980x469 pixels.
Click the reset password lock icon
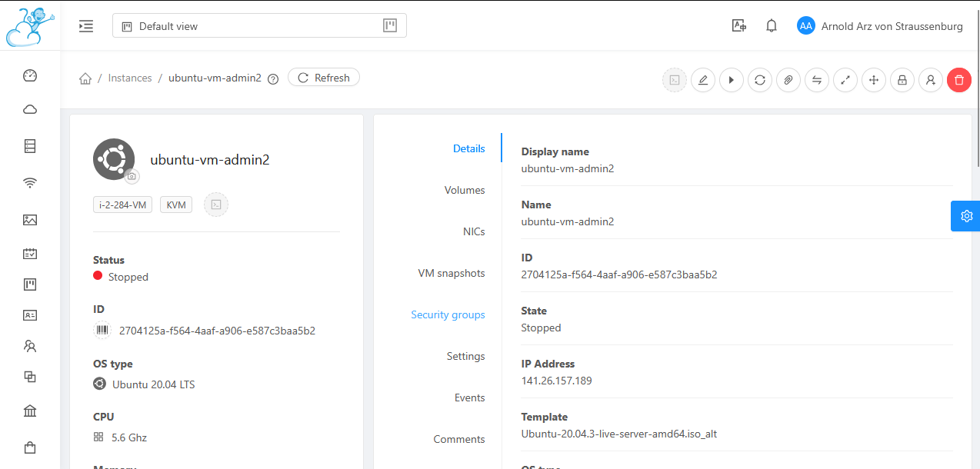pyautogui.click(x=902, y=80)
